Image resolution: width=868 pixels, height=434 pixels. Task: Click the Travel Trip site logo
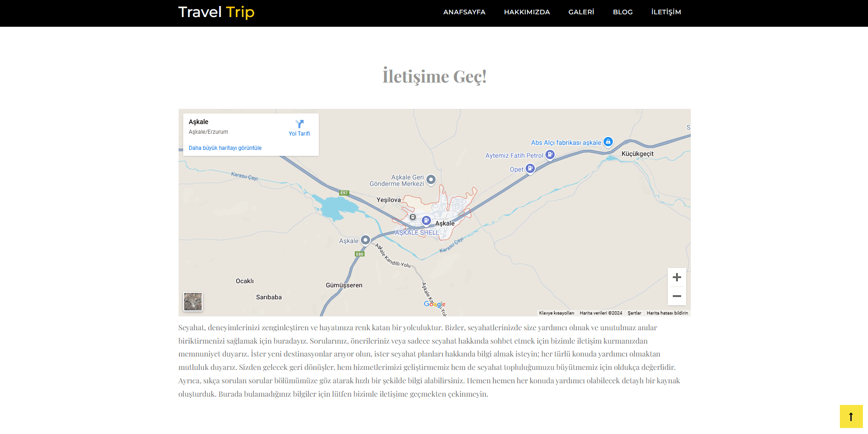216,12
